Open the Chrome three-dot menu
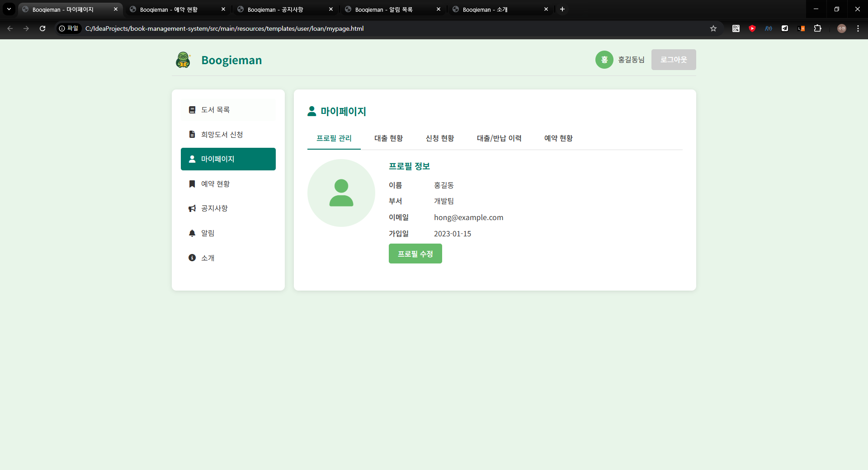This screenshot has height=470, width=868. [858, 28]
